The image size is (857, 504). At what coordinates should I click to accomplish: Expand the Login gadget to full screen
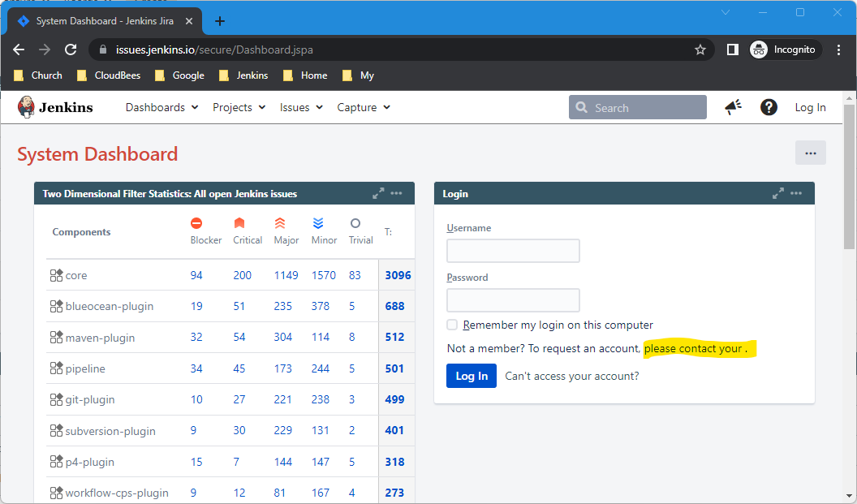pyautogui.click(x=777, y=193)
